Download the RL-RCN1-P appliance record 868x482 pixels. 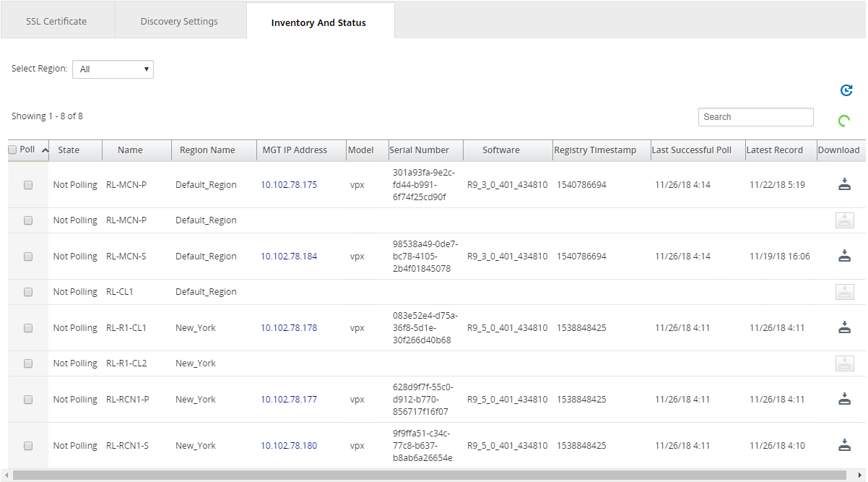[844, 399]
